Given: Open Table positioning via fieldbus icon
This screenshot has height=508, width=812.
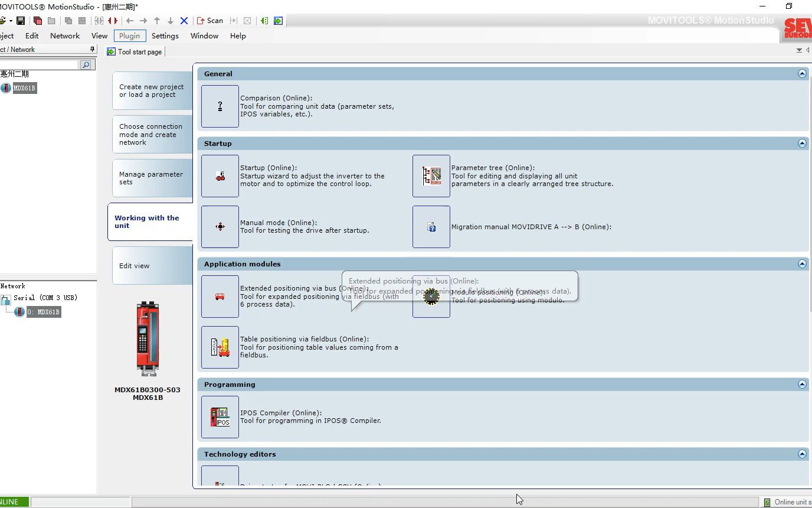Looking at the screenshot, I should click(220, 347).
